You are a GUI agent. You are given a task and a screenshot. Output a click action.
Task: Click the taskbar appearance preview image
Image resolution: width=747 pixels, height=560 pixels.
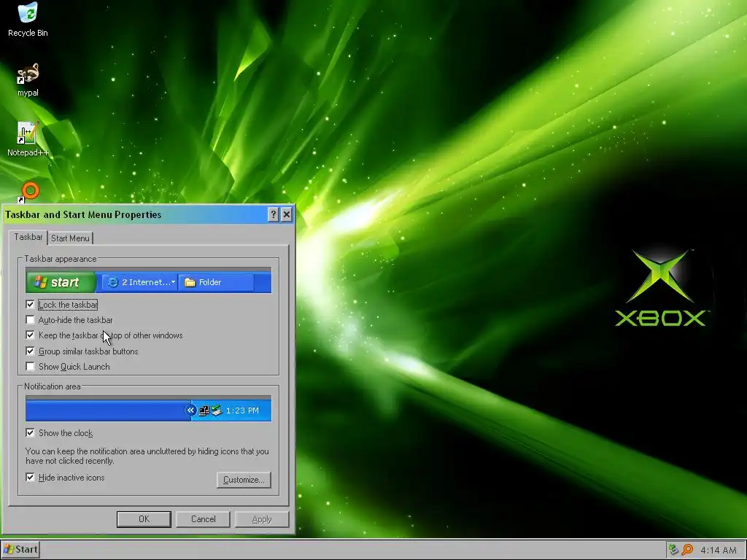click(149, 280)
